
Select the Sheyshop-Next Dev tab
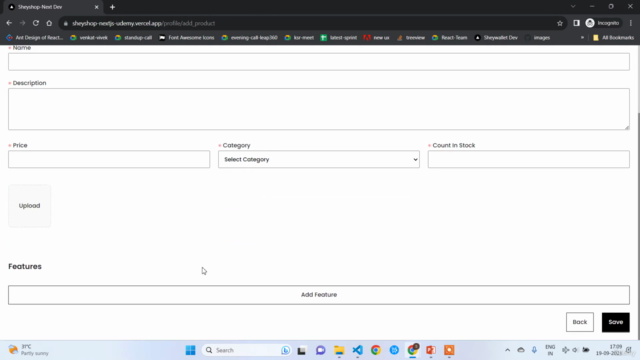pyautogui.click(x=53, y=7)
